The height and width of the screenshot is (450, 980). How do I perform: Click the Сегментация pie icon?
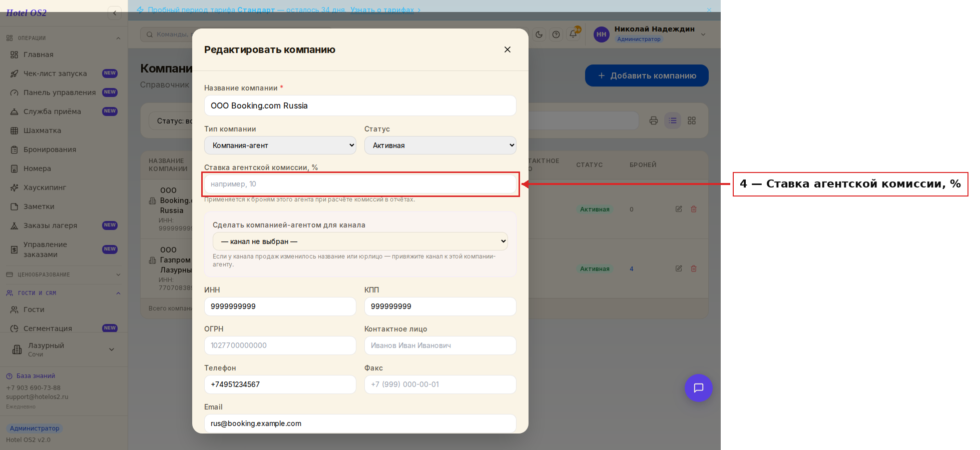(15, 328)
